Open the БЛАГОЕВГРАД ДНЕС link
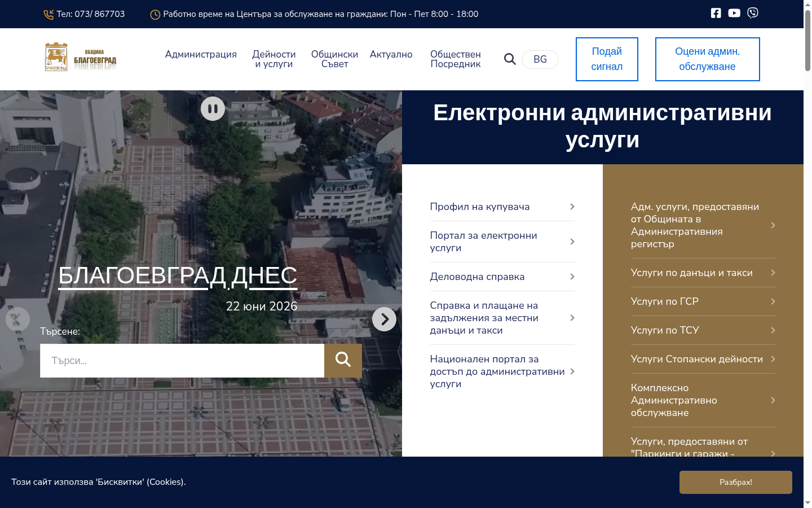This screenshot has width=812, height=508. 178,275
